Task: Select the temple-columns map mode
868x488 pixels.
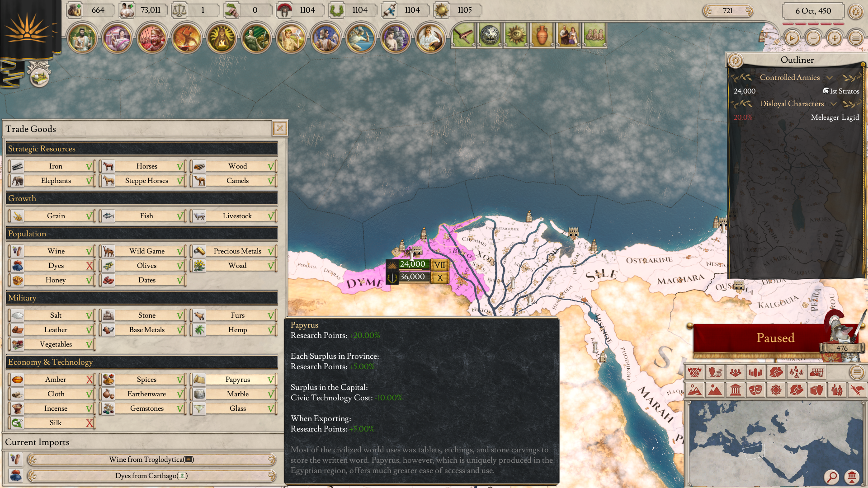Action: pos(735,389)
